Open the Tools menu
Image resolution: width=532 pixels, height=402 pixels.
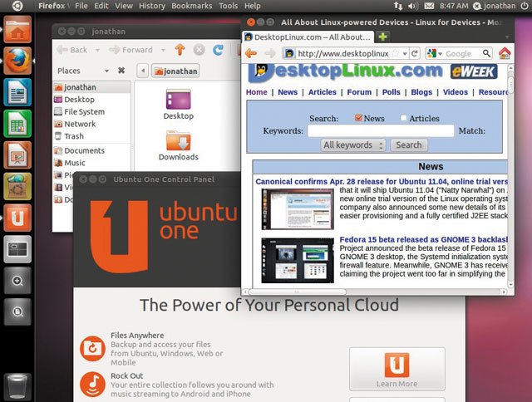[x=228, y=6]
